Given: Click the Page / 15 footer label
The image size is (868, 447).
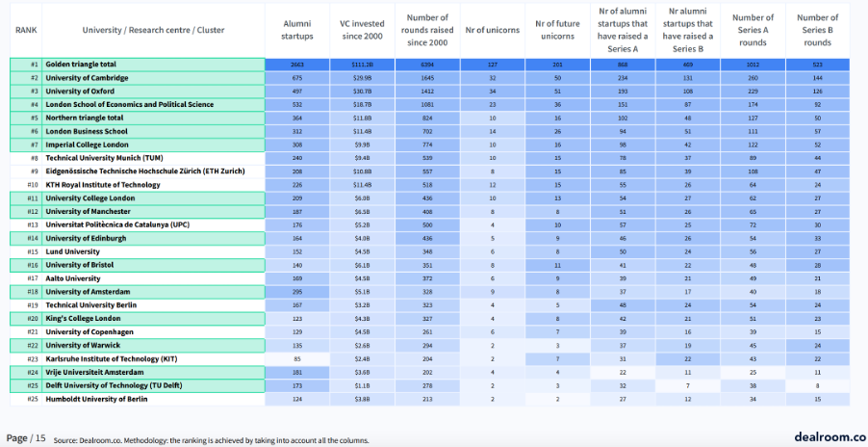Looking at the screenshot, I should click(x=26, y=438).
